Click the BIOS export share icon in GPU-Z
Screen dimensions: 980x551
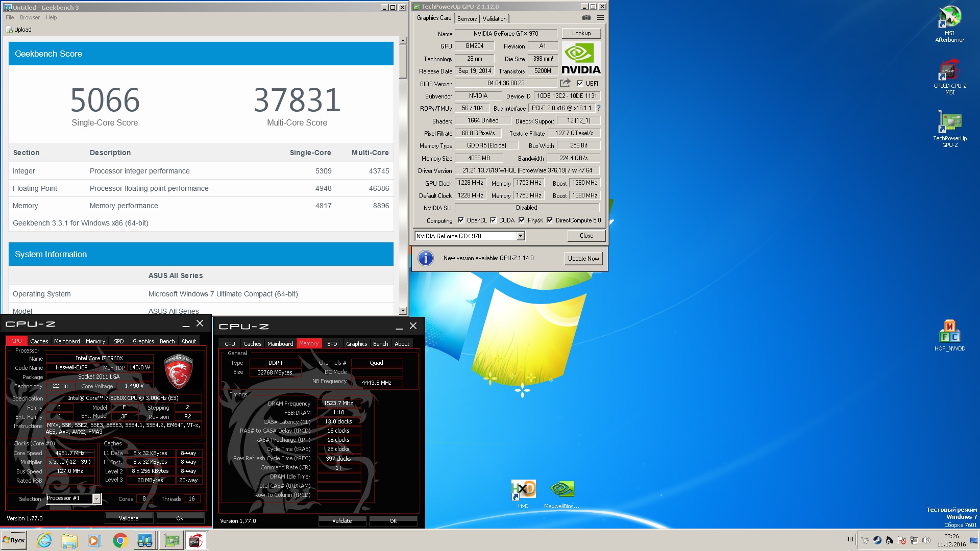click(565, 83)
